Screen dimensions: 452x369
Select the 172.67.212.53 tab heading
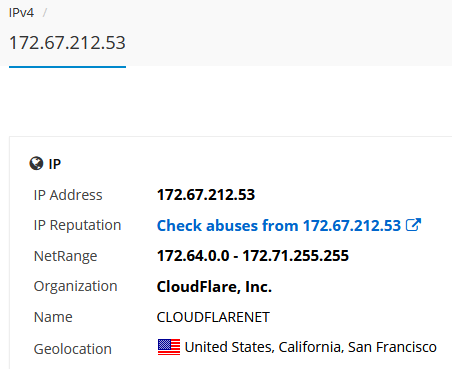coord(67,43)
